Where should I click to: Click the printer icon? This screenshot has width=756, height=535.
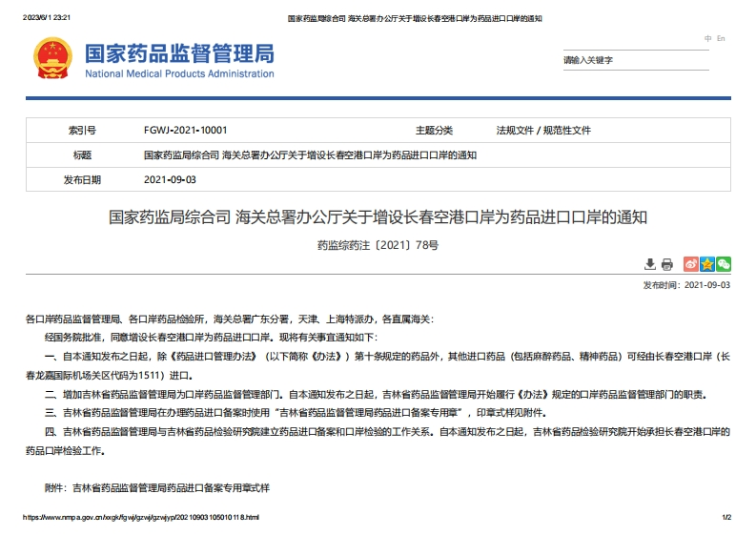click(667, 264)
